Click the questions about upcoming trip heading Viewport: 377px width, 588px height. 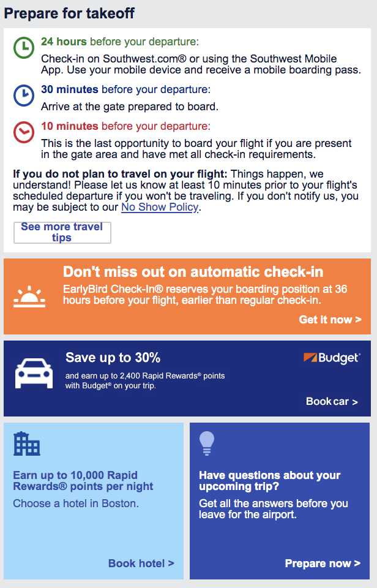(x=269, y=481)
